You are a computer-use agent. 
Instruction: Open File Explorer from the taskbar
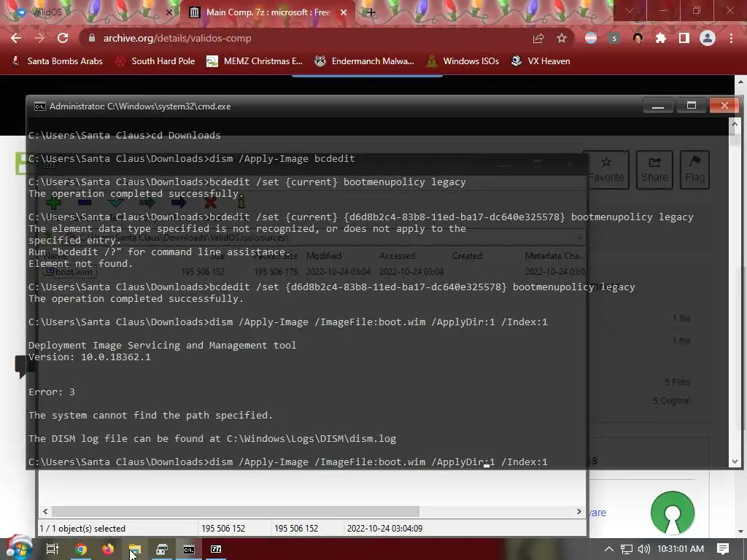(135, 550)
